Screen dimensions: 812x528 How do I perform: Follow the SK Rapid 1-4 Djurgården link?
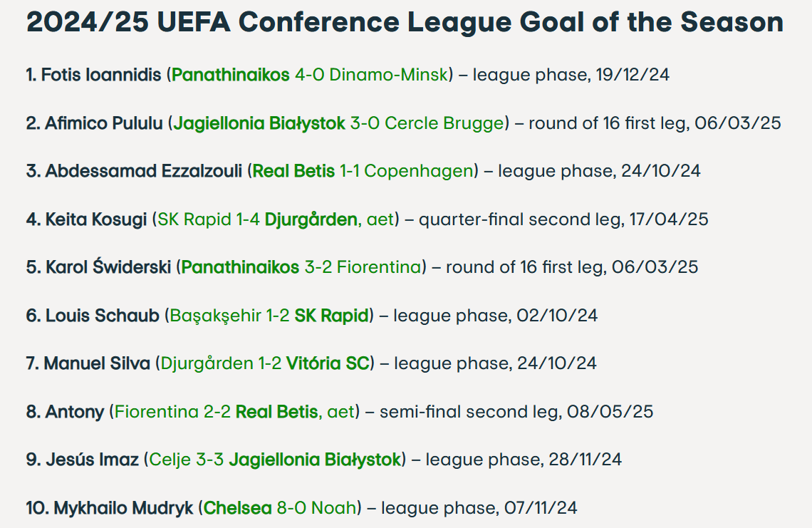point(275,219)
